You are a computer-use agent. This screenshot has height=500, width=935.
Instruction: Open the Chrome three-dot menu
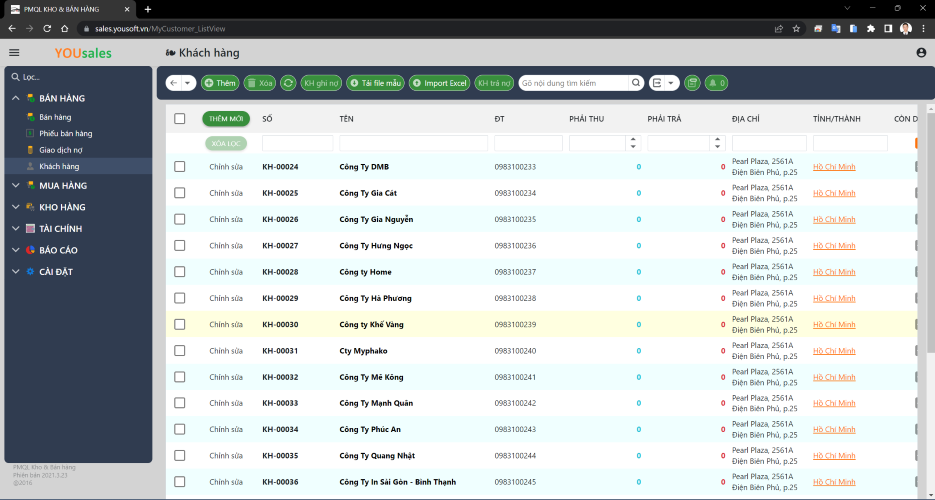pyautogui.click(x=923, y=29)
